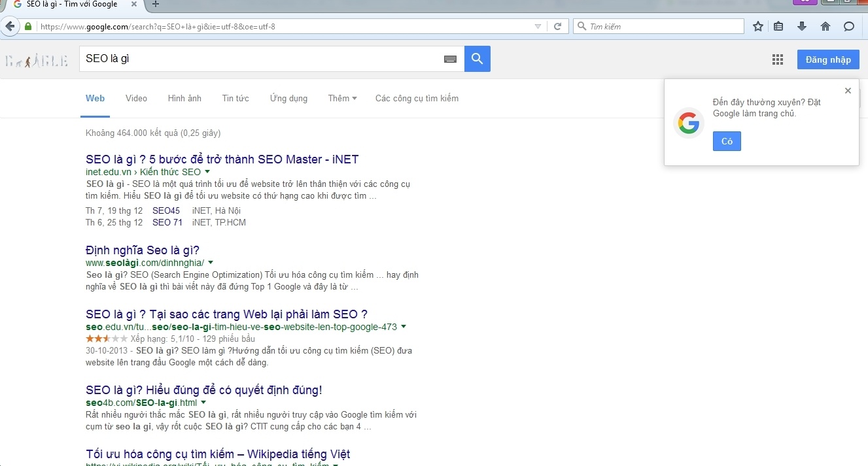Click the Google doodle logo
The height and width of the screenshot is (466, 868).
[x=36, y=61]
